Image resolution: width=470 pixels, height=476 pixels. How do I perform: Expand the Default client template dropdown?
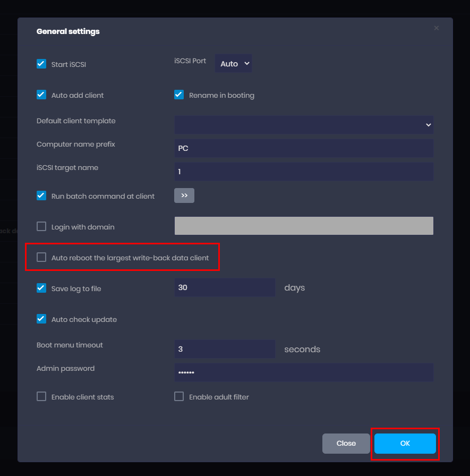[x=304, y=125]
